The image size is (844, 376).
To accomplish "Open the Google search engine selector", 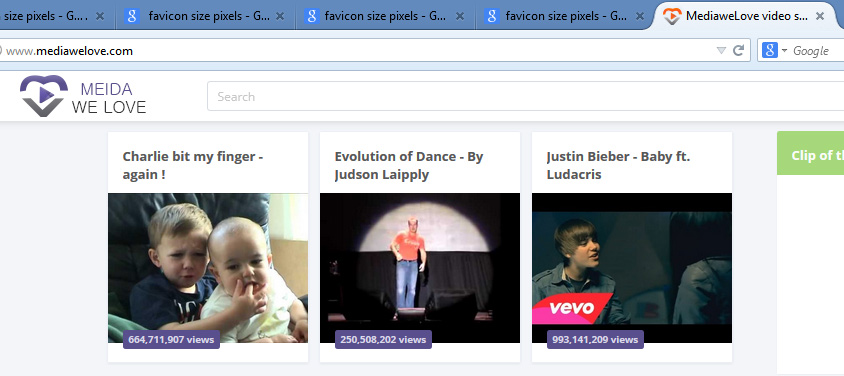I will pyautogui.click(x=774, y=51).
